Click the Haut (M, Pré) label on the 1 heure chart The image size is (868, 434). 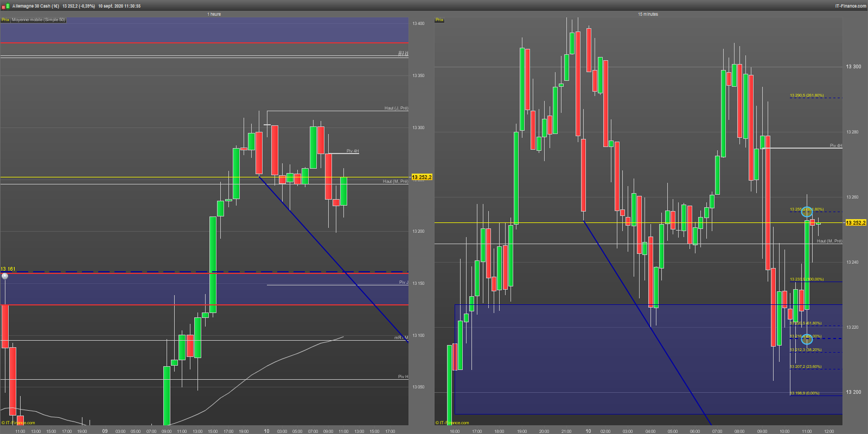[x=395, y=181]
